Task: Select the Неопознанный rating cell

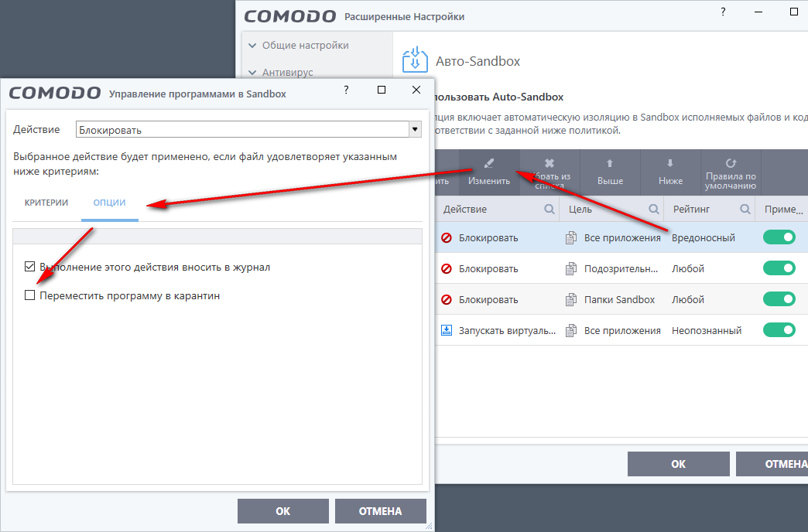Action: pos(707,330)
